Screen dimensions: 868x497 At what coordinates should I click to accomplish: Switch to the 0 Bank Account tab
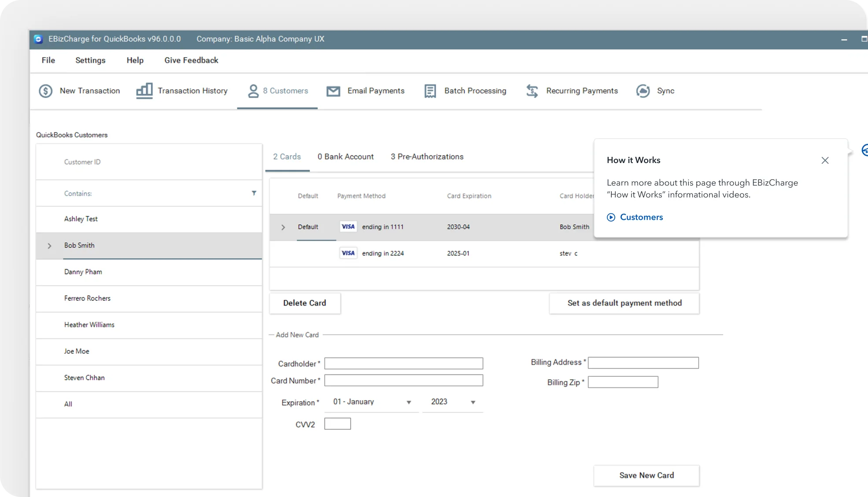point(346,156)
